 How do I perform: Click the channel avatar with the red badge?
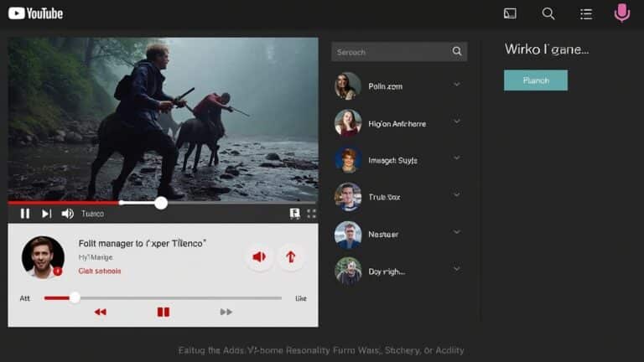point(43,257)
